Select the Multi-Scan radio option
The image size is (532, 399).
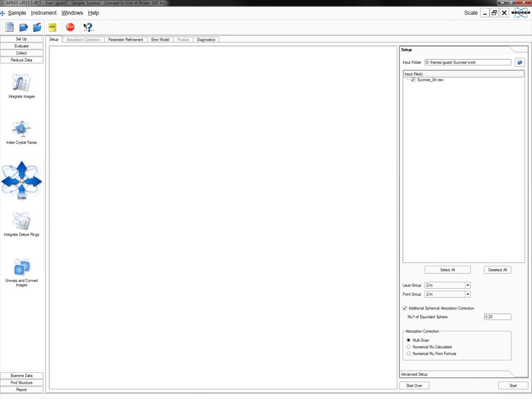(409, 340)
